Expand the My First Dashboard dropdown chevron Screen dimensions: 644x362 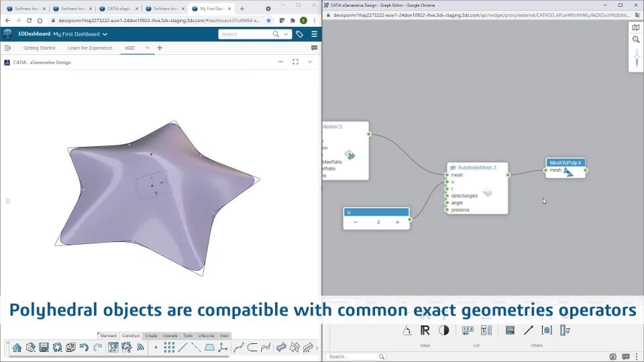[105, 34]
